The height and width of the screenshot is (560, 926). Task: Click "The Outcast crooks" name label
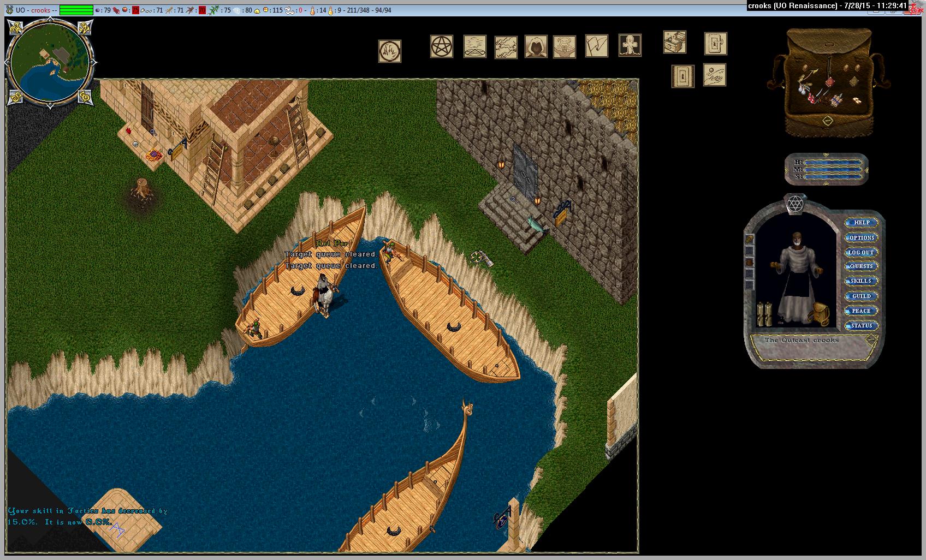tap(802, 340)
